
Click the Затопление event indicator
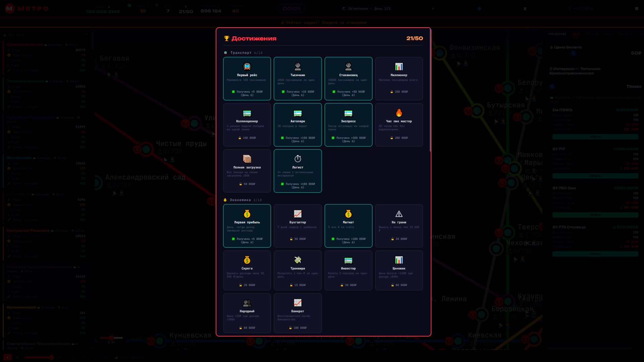[x=366, y=8]
